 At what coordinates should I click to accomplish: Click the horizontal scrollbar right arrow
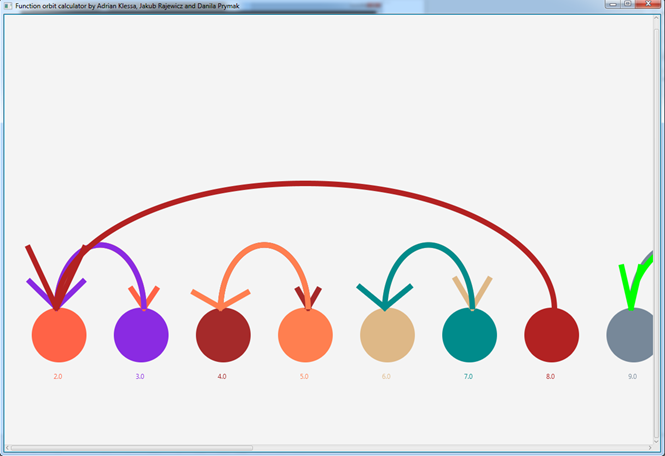click(650, 448)
